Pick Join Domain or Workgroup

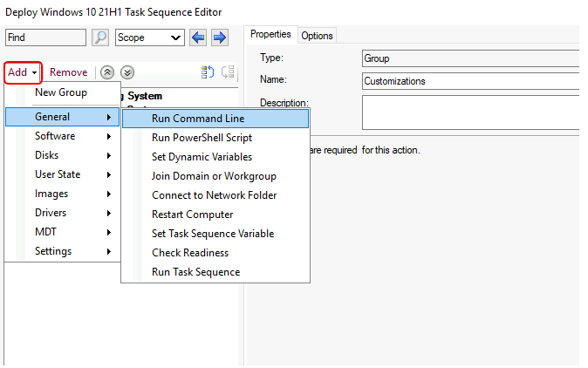pos(215,176)
